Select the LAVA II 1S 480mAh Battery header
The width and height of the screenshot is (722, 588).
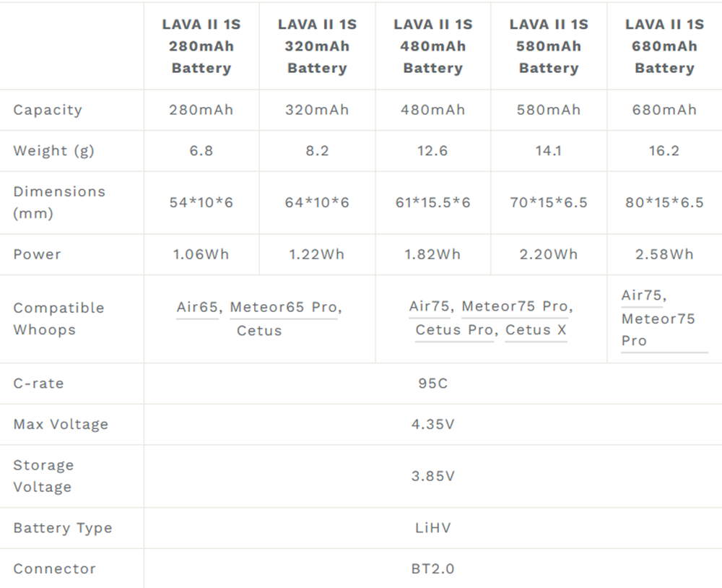pos(432,46)
